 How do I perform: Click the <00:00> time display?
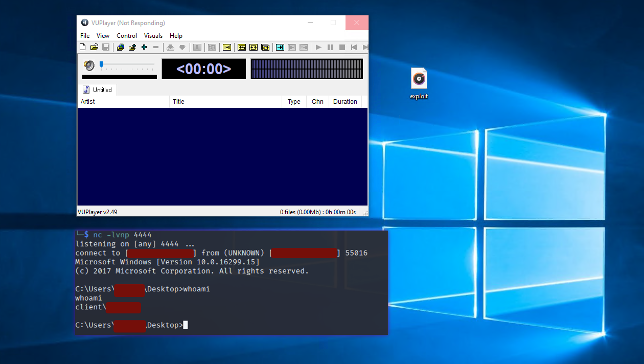click(204, 69)
